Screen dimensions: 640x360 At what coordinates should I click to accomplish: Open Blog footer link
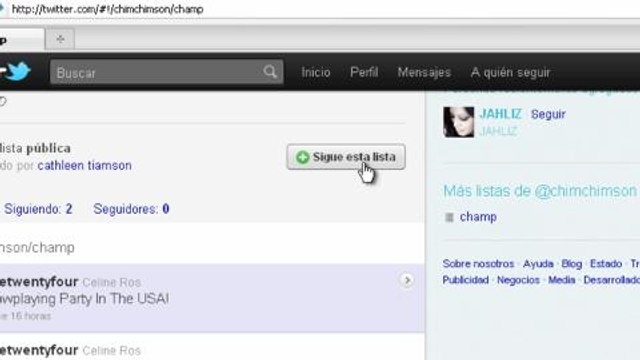pyautogui.click(x=571, y=264)
